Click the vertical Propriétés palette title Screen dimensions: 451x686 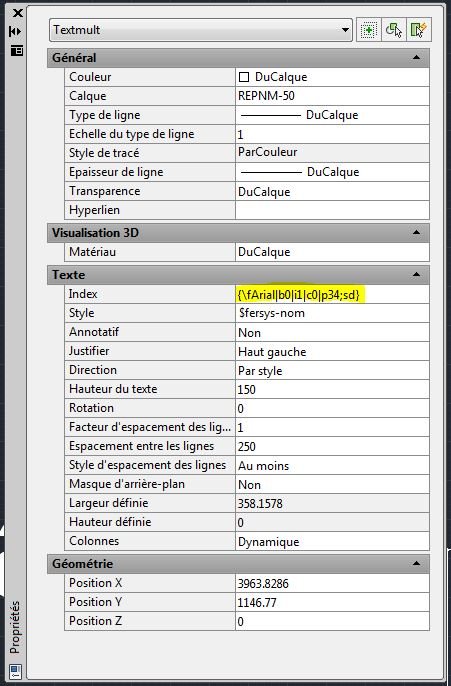click(x=15, y=627)
